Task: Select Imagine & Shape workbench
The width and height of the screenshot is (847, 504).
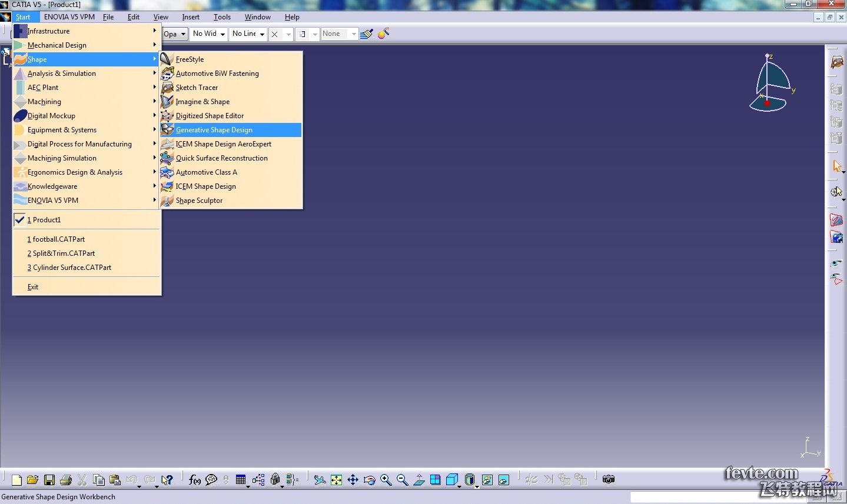Action: (x=231, y=102)
